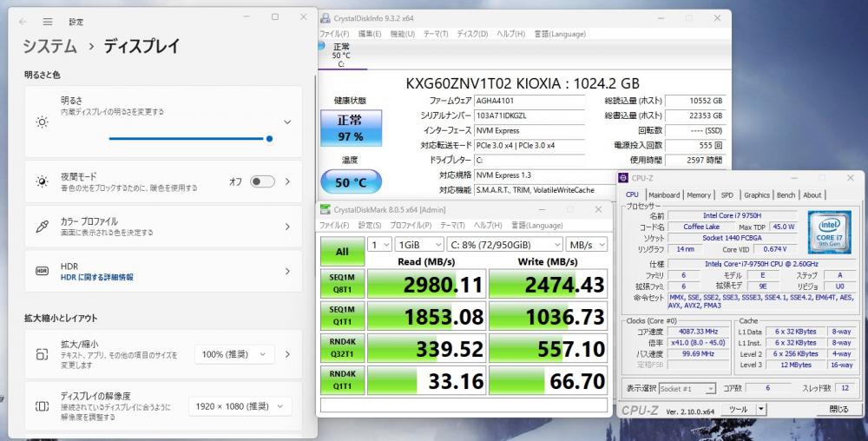Viewport: 868px width, 441px height.
Task: Open the scale custom settings chevron
Action: 287,354
